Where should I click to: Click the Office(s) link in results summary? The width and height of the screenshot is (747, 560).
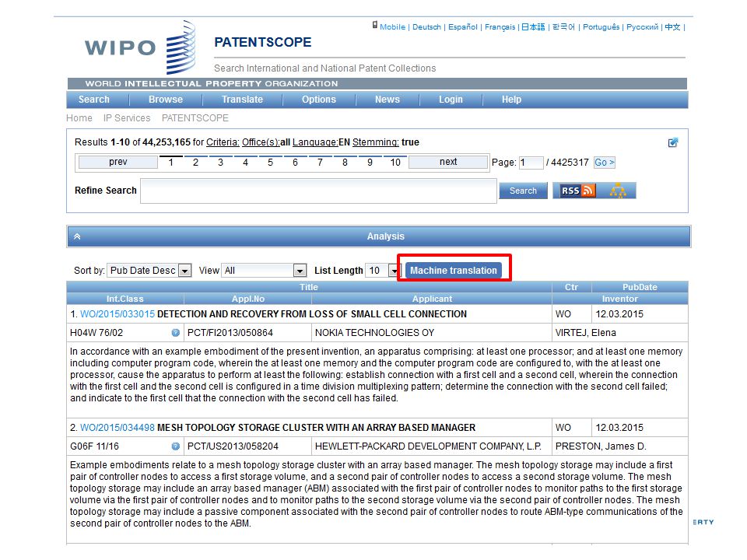(261, 142)
